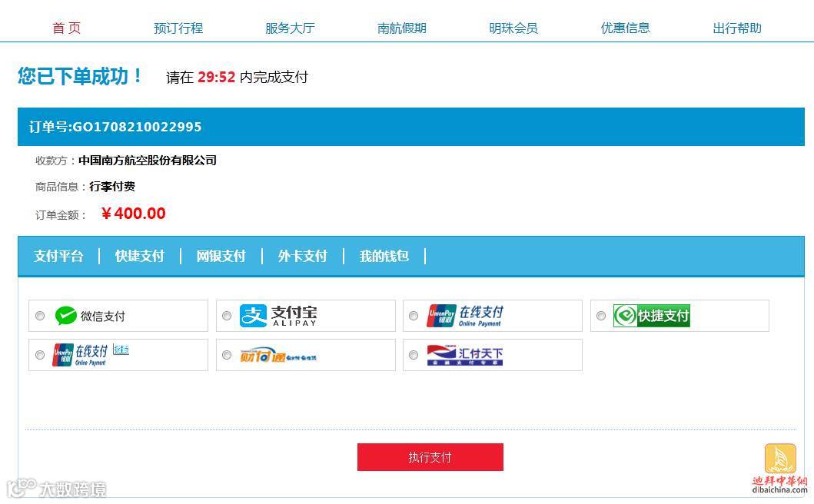Go to 首页 in navigation
Viewport: 814px width, 504px height.
[x=66, y=28]
